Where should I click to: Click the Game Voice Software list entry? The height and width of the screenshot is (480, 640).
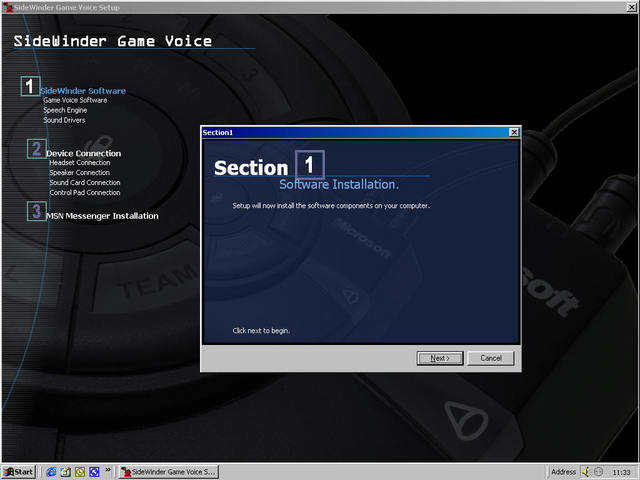(x=75, y=100)
